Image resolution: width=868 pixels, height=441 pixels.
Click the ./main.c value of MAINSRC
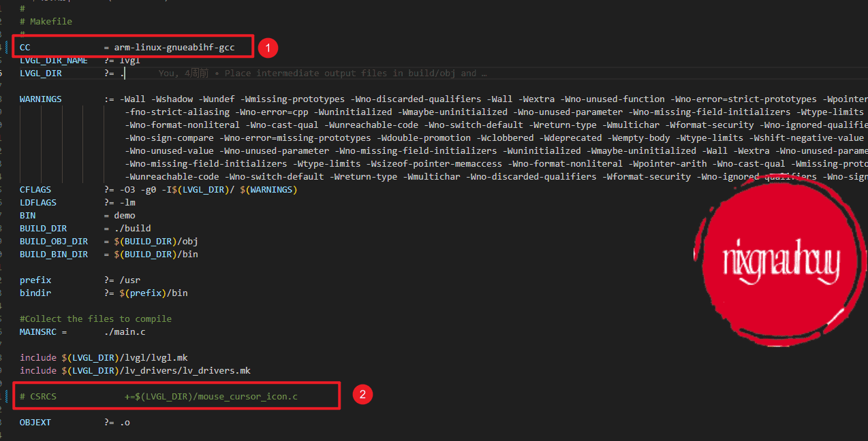tap(125, 331)
